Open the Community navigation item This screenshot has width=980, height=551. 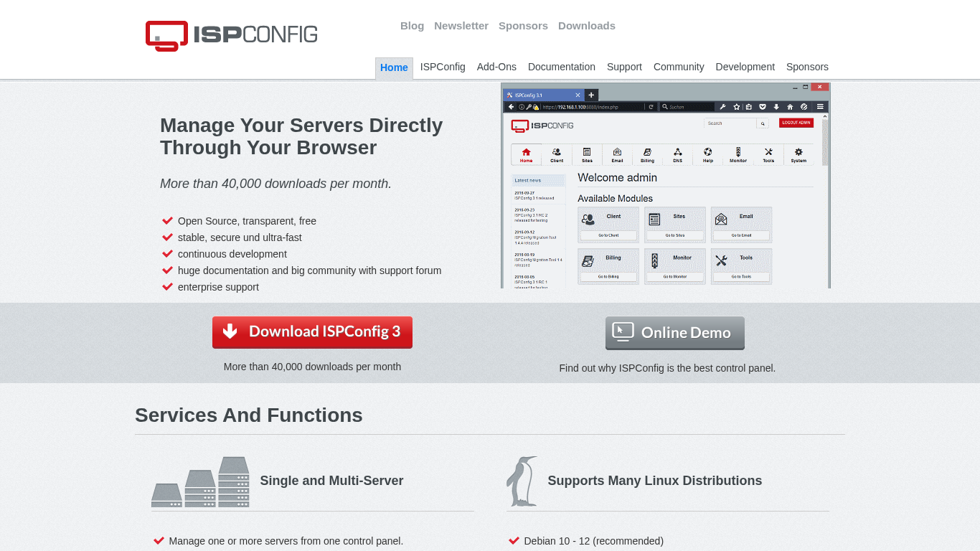pyautogui.click(x=679, y=67)
